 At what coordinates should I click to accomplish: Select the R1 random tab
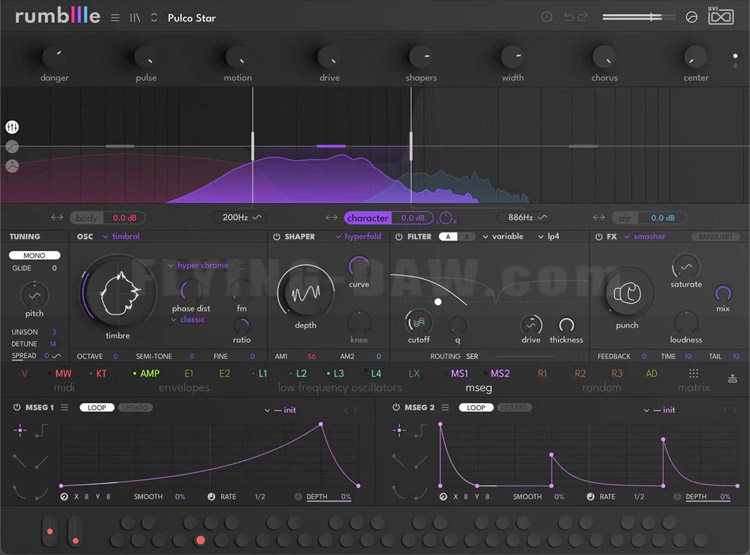click(x=542, y=374)
